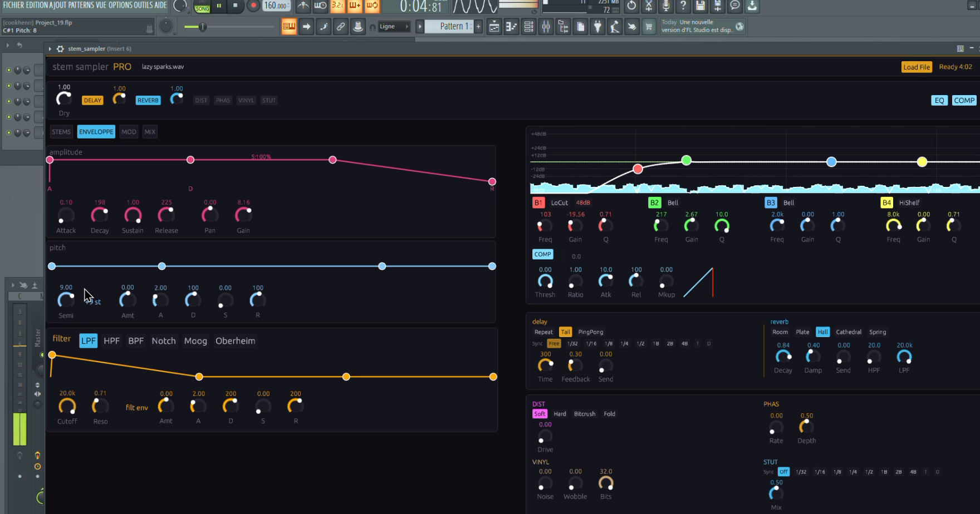Click the save project floppy icon
This screenshot has width=980, height=514.
click(700, 6)
